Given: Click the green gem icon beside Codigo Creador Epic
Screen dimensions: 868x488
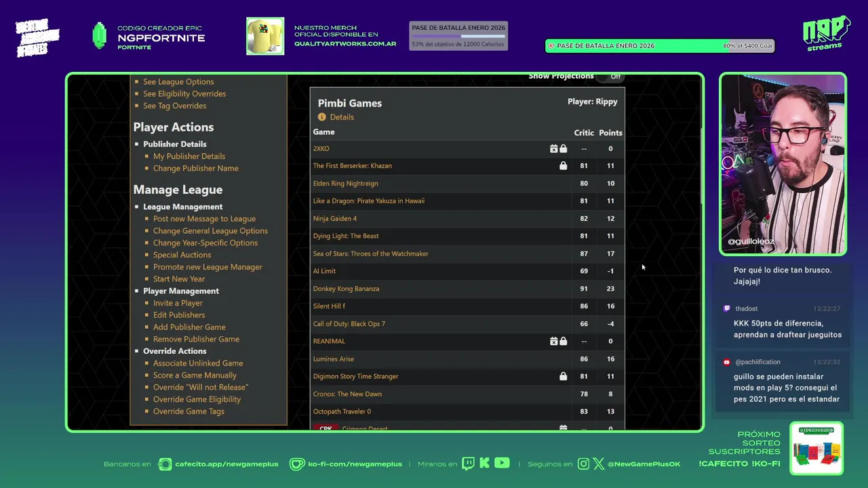Looking at the screenshot, I should (100, 36).
